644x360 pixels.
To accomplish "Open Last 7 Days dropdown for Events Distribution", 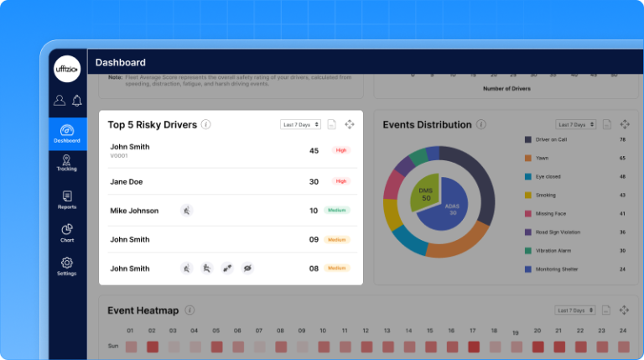I will point(576,124).
